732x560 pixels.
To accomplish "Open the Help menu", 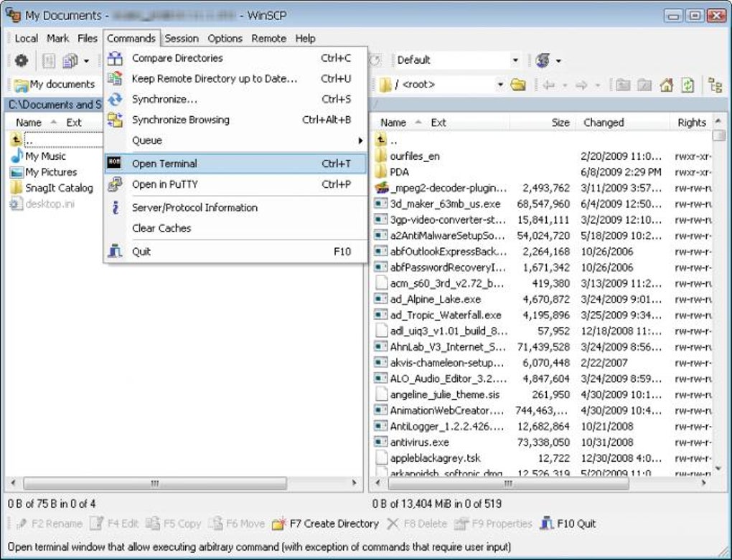I will 305,38.
